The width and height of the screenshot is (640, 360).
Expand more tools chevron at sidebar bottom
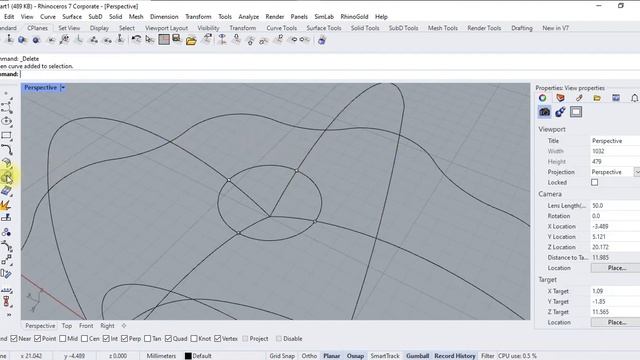(x=9, y=315)
